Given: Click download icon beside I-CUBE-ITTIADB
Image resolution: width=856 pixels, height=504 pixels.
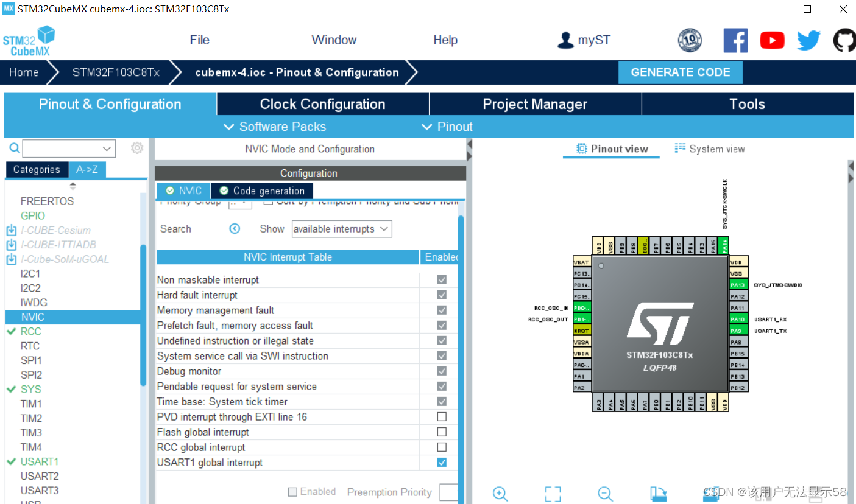Looking at the screenshot, I should point(11,245).
